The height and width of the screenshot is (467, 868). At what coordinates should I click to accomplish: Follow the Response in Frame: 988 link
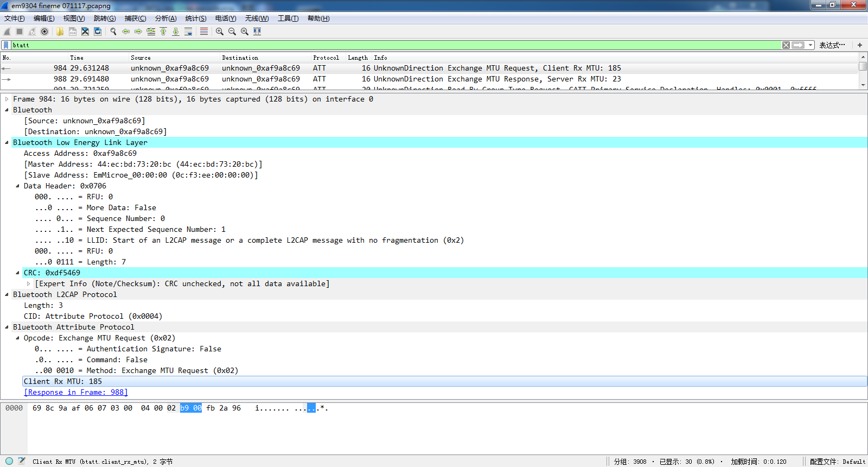76,392
